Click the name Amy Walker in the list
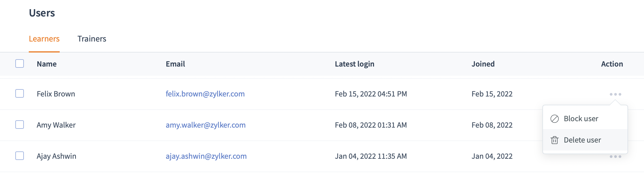This screenshot has width=644, height=174. point(56,125)
